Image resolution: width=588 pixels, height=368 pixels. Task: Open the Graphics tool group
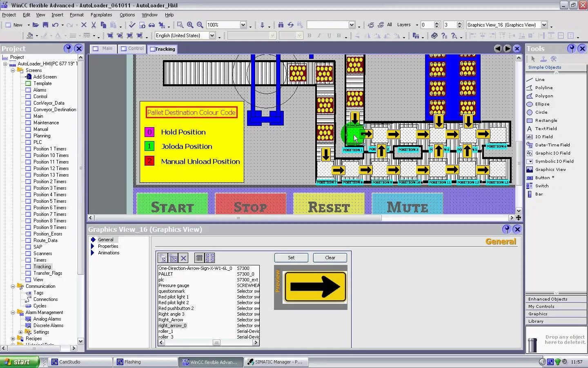pos(556,314)
